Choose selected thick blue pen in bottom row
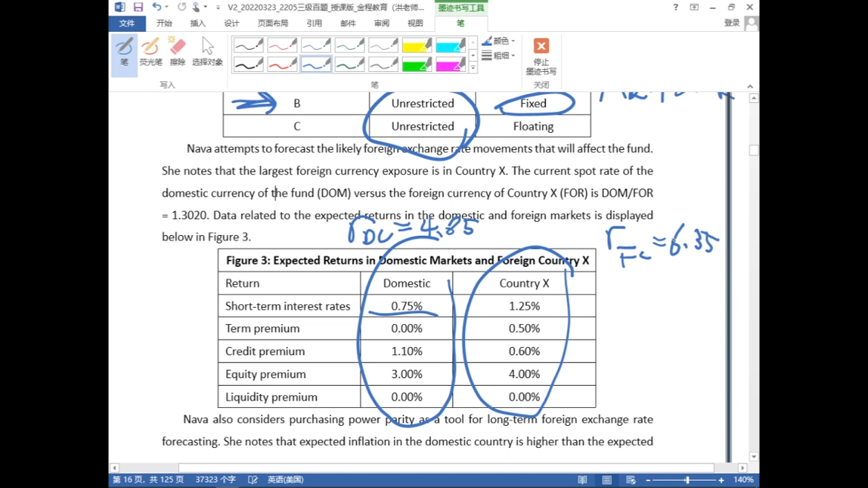 coord(316,65)
